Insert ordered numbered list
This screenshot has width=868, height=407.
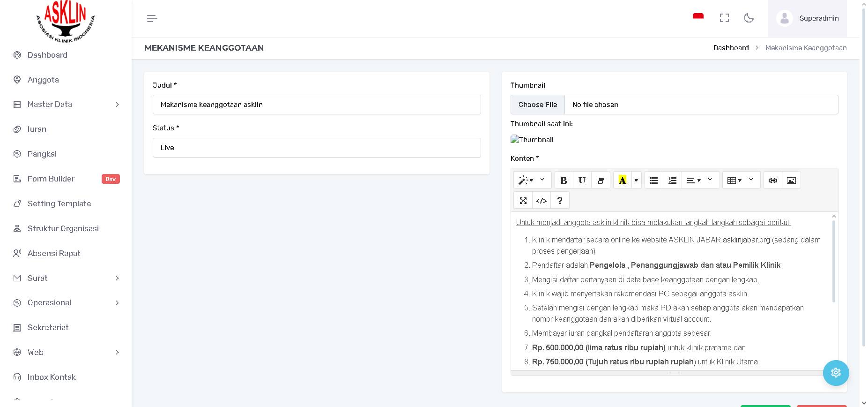coord(672,181)
